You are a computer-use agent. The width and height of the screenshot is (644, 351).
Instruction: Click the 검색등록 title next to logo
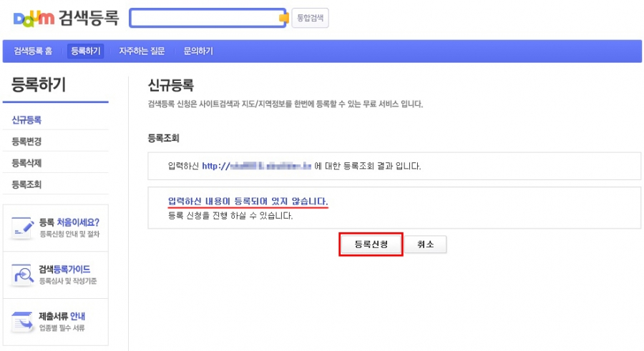click(x=89, y=19)
